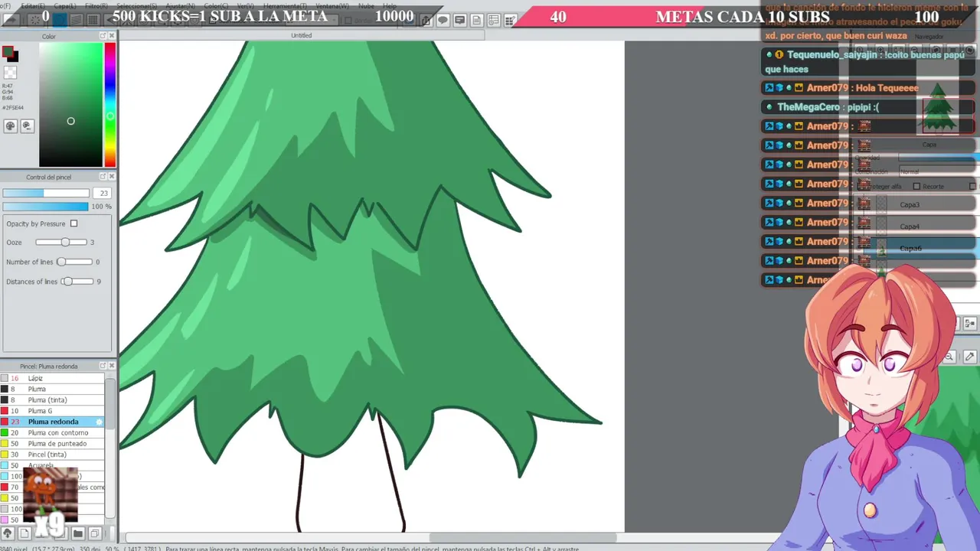This screenshot has width=980, height=551.
Task: Select the Pluma (tinta) brush
Action: pos(52,399)
